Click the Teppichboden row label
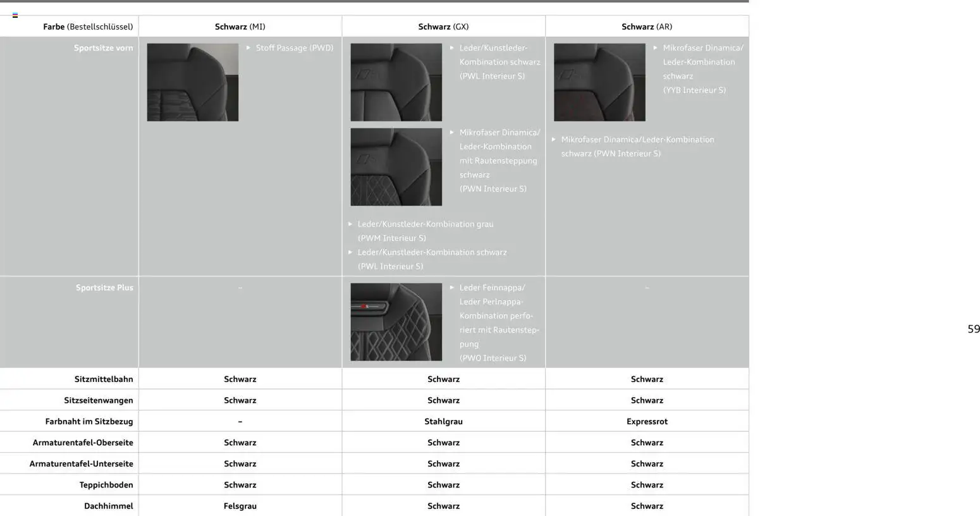This screenshot has height=516, width=980. [106, 485]
